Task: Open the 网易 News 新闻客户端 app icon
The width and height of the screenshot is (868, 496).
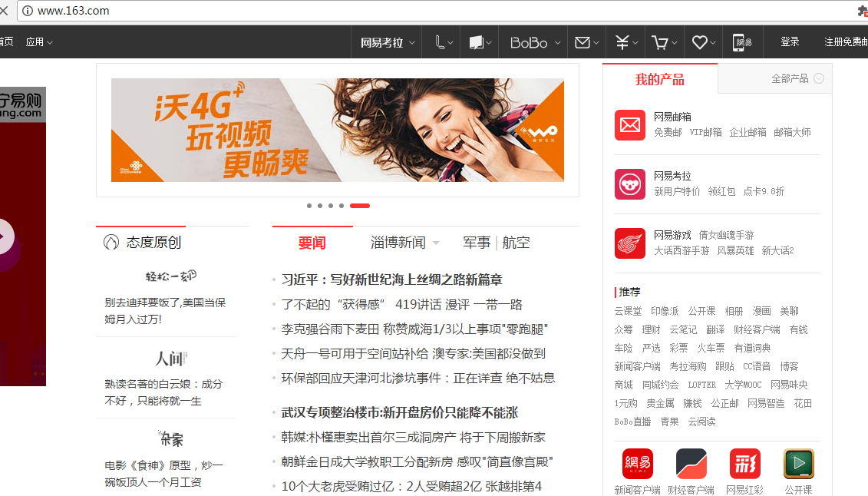Action: click(637, 464)
